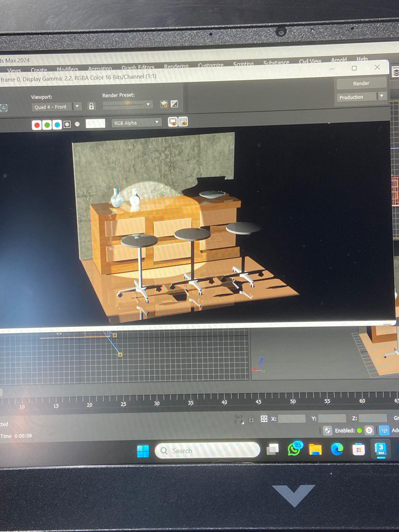The height and width of the screenshot is (532, 399).
Task: Open the Render Preset dropdown
Action: pos(128,104)
